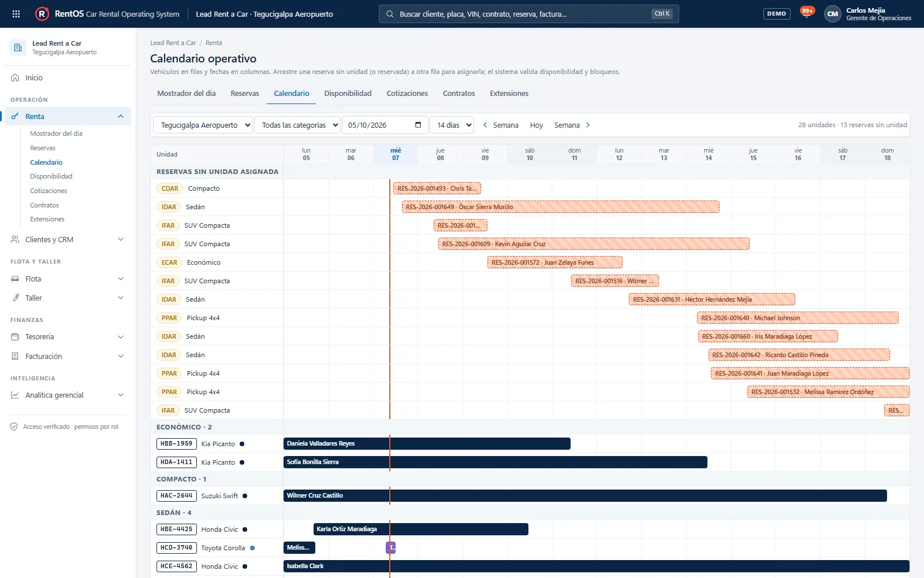Viewport: 924px width, 578px height.
Task: Click the DEMO badge button
Action: click(777, 14)
